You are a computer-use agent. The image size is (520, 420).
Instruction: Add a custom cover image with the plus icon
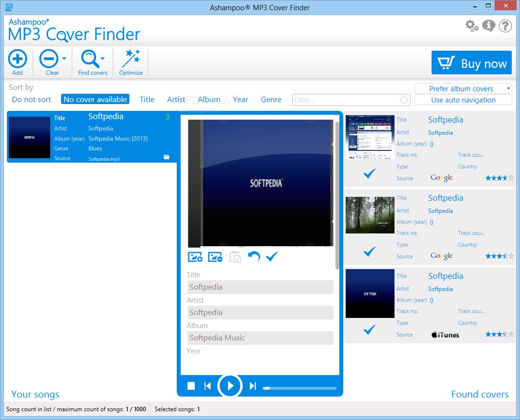(195, 256)
